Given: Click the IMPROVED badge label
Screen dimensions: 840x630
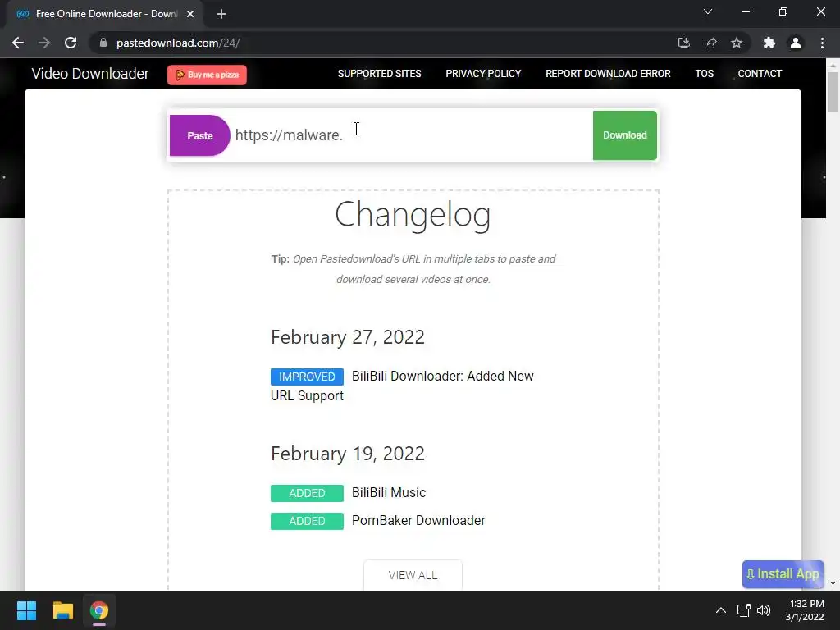Looking at the screenshot, I should [307, 377].
